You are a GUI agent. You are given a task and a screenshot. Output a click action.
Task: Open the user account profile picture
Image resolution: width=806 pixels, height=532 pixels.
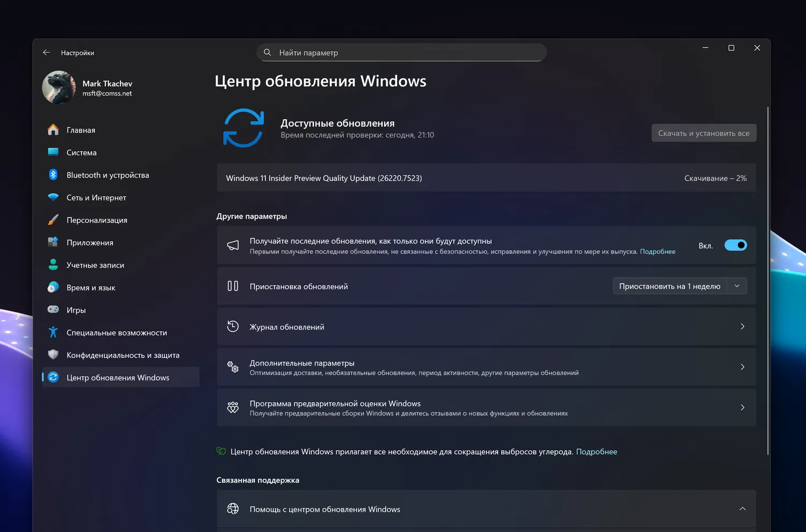click(x=59, y=88)
